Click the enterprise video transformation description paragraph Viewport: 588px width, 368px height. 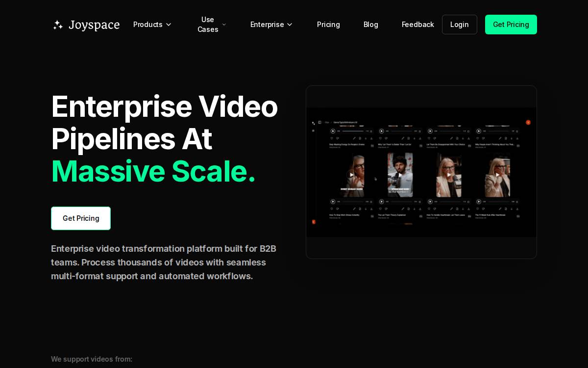pyautogui.click(x=164, y=263)
